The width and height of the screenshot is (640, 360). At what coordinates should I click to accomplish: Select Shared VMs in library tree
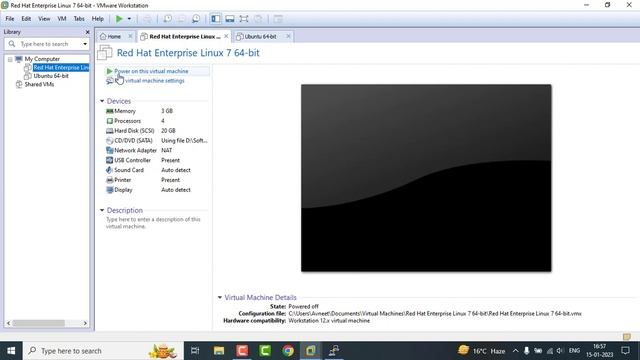pos(39,84)
